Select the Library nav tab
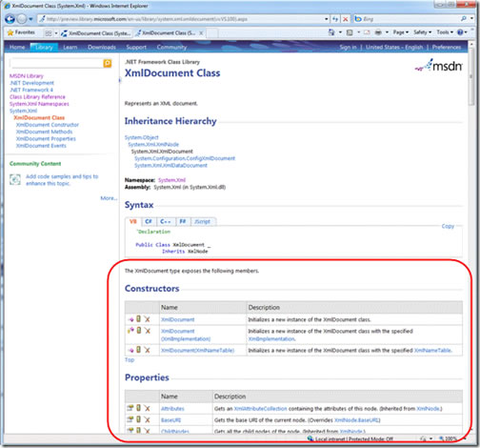This screenshot has width=480, height=448. point(44,47)
